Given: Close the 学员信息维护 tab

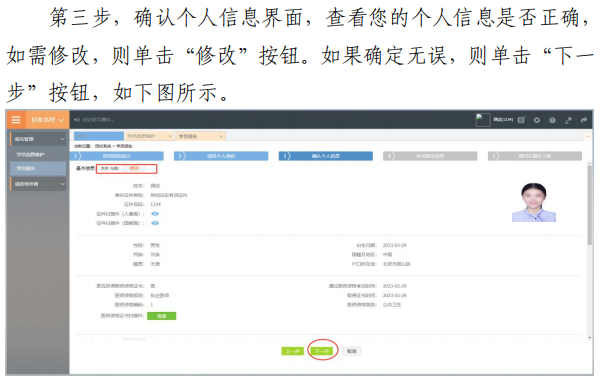Looking at the screenshot, I should tap(170, 136).
